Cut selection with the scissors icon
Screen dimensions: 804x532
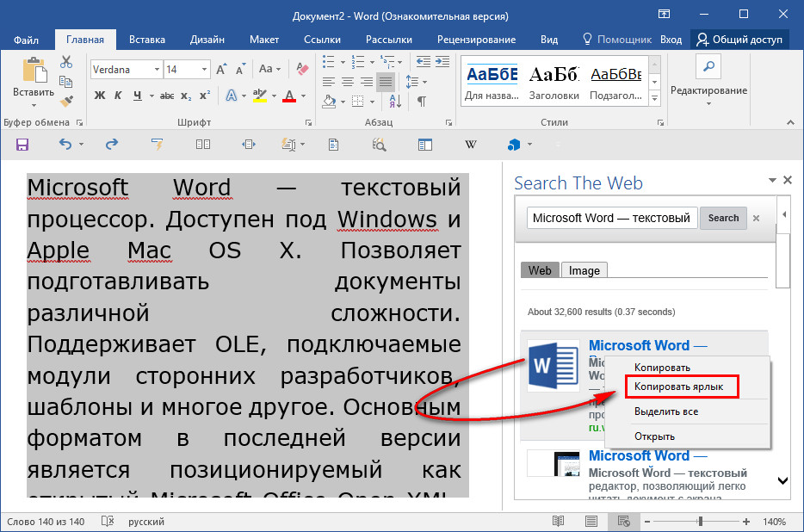pos(66,62)
